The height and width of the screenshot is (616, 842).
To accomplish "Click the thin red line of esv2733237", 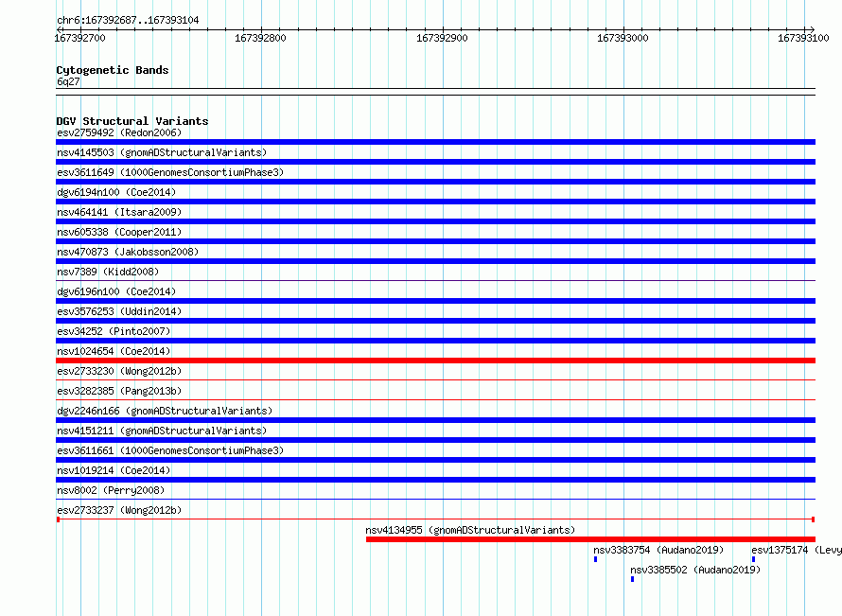I will coord(435,519).
